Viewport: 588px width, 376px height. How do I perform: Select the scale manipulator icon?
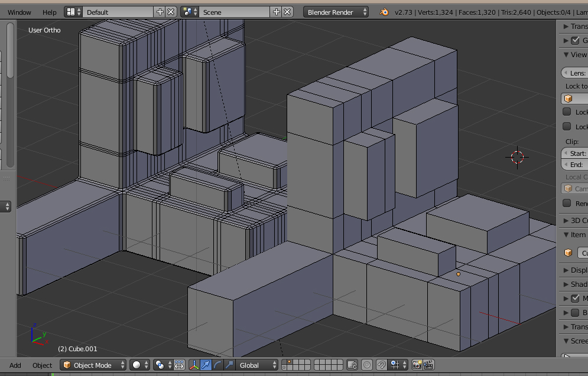pyautogui.click(x=229, y=365)
